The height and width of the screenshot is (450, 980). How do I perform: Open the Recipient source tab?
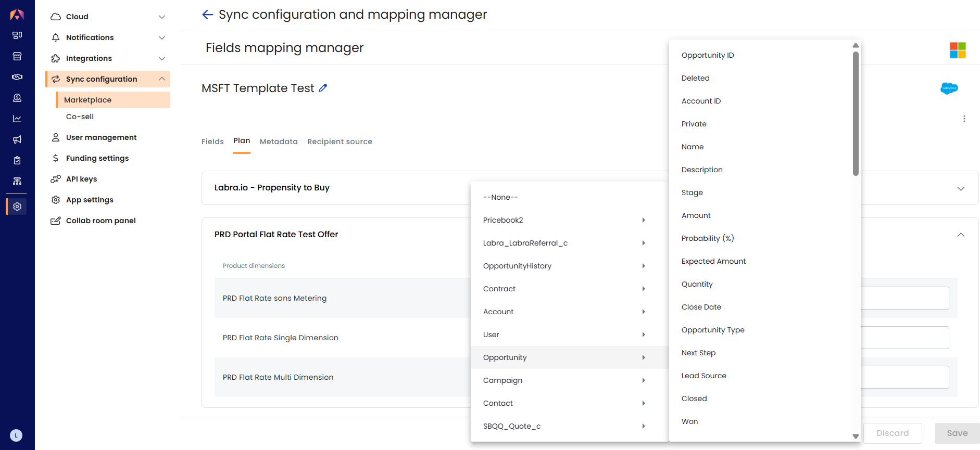point(340,142)
